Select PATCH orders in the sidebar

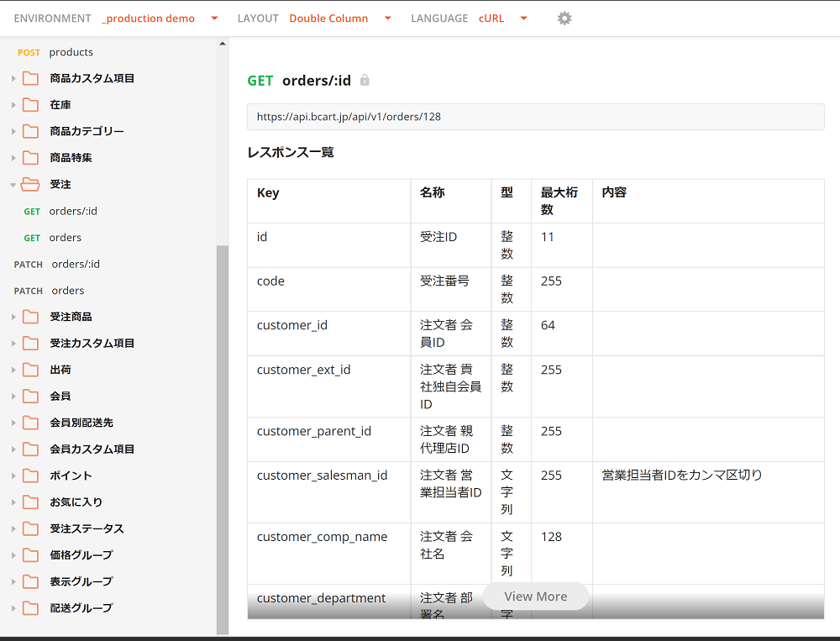[x=50, y=291]
